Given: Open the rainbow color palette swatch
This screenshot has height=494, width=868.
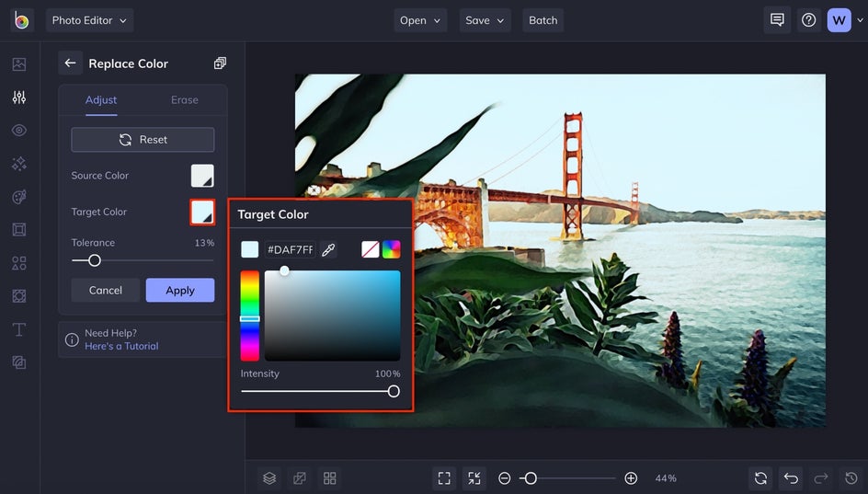Looking at the screenshot, I should 392,250.
